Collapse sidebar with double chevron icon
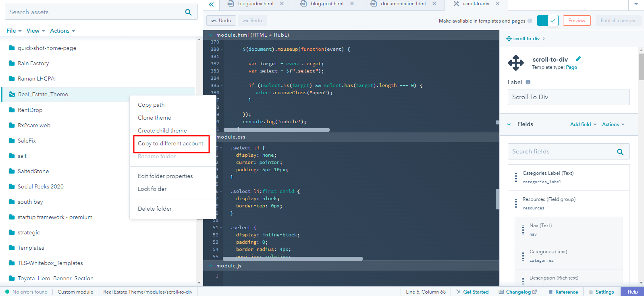The height and width of the screenshot is (296, 644). [x=211, y=4]
